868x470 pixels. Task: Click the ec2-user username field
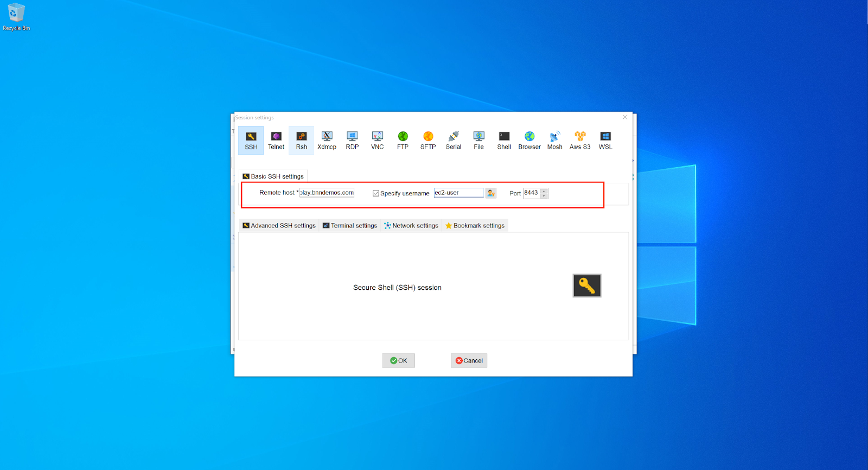click(x=458, y=193)
